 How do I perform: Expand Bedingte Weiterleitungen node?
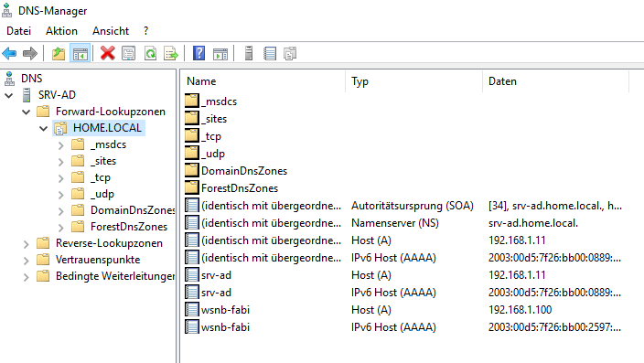coord(26,277)
